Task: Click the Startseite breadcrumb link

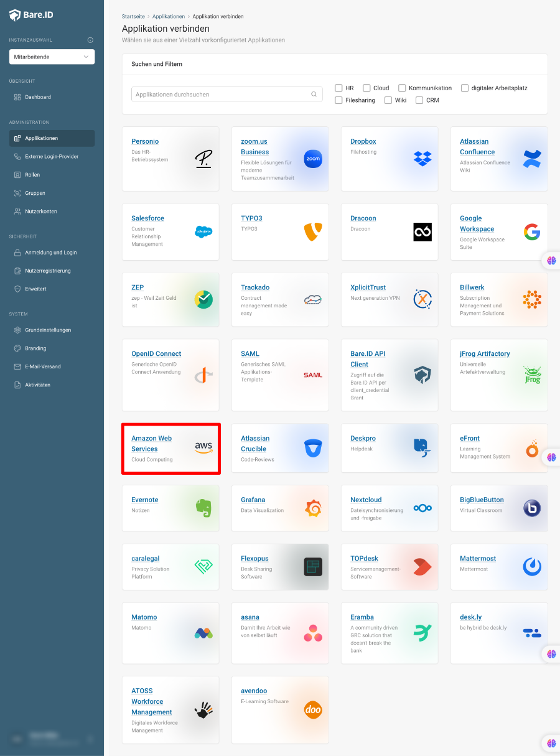Action: click(134, 16)
